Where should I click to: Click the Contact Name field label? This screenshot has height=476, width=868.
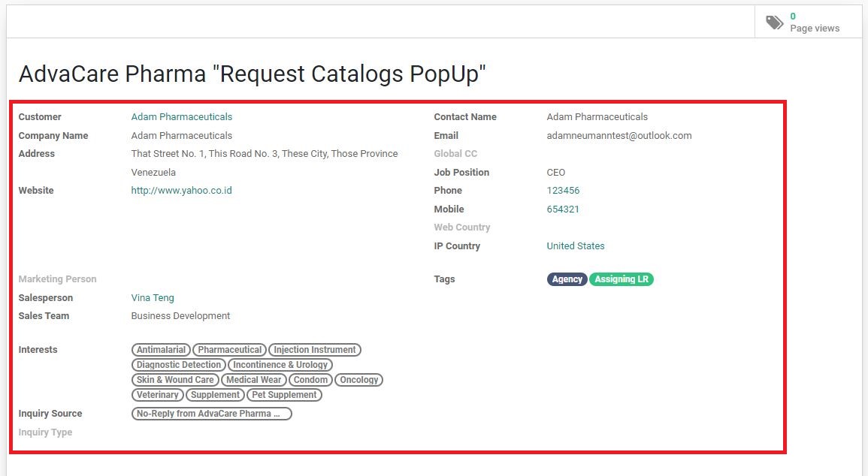click(x=465, y=116)
